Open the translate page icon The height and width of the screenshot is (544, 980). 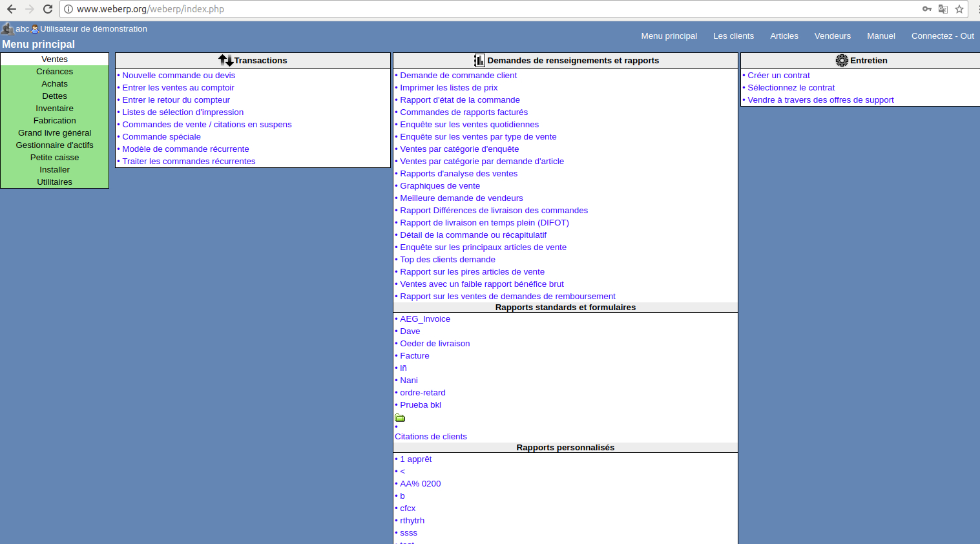(x=943, y=9)
